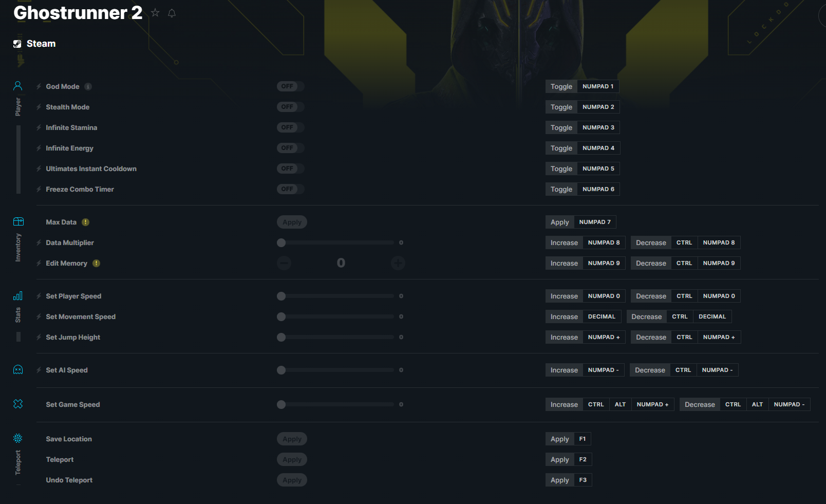The image size is (826, 504).
Task: Click the Ghostrunner 2 title
Action: click(78, 13)
